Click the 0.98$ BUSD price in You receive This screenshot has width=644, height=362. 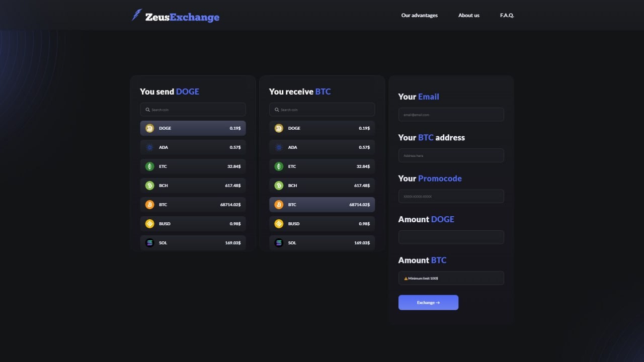point(365,224)
